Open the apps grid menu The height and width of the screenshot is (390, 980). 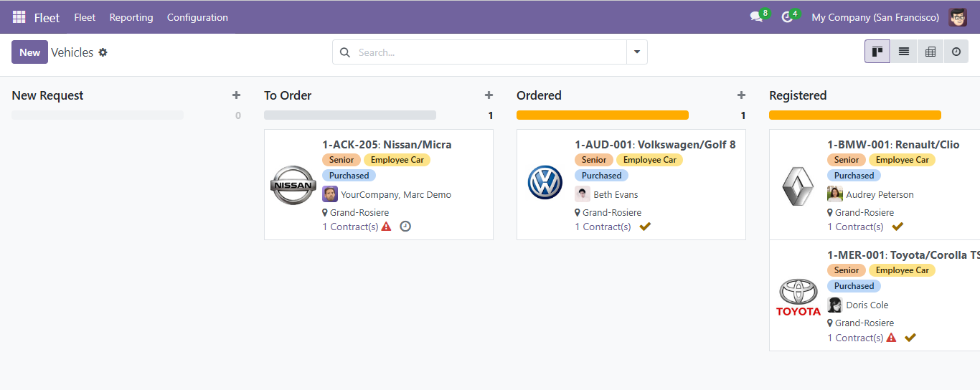pos(19,17)
